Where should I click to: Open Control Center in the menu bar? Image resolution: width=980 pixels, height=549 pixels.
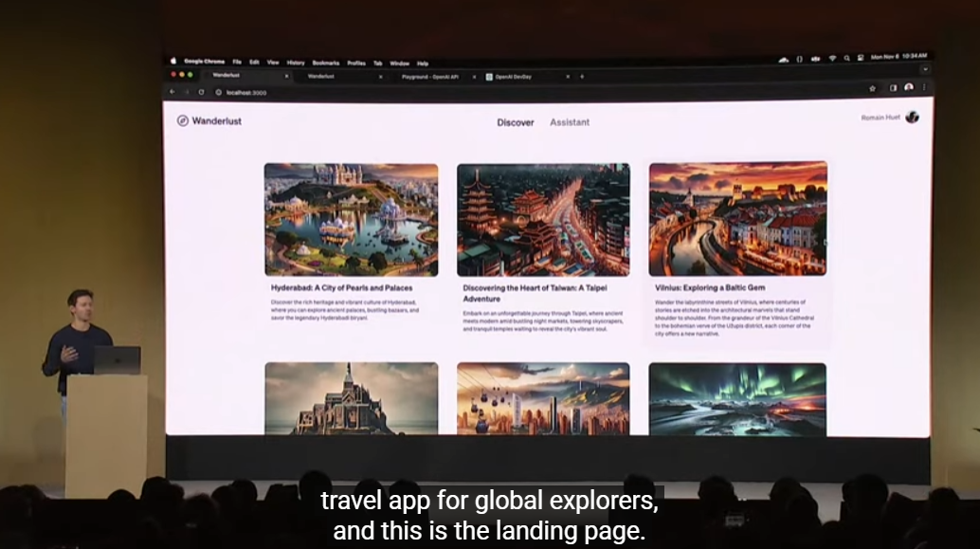pyautogui.click(x=861, y=58)
